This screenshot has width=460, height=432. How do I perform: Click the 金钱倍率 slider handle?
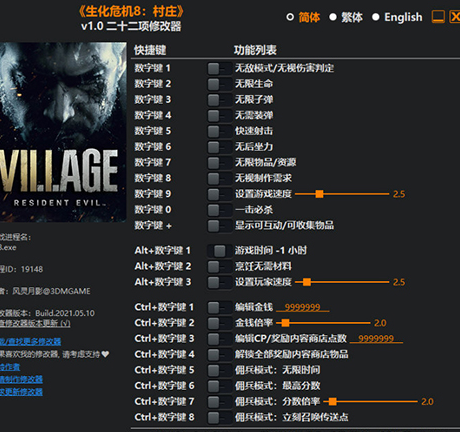tap(285, 323)
